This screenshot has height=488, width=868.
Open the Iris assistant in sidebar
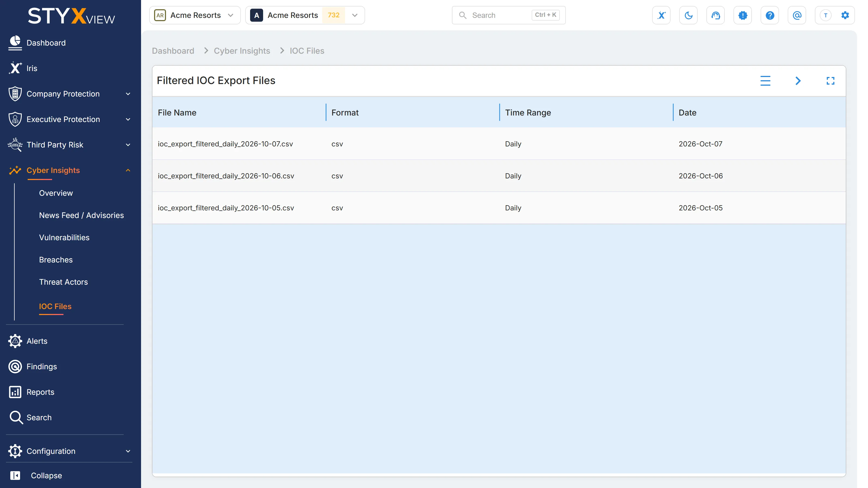click(x=15, y=68)
